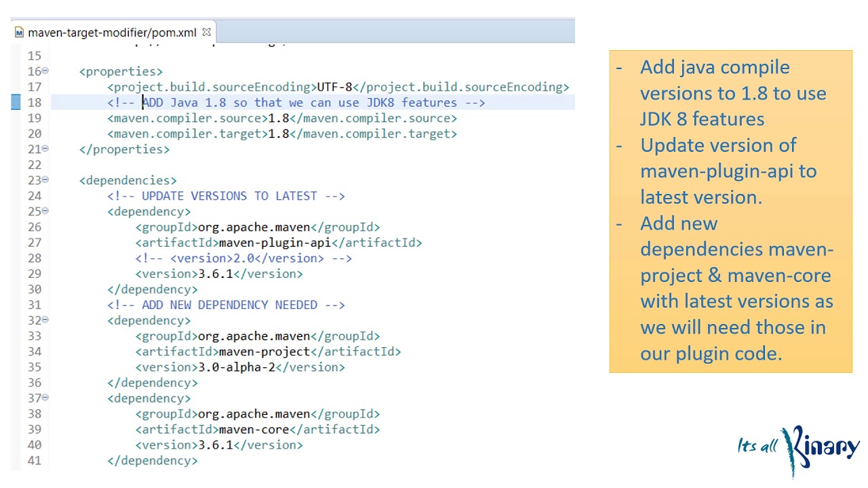Screen dimensions: 868x488
Task: Click the UTF-8 source encoding value
Action: pyautogui.click(x=335, y=87)
